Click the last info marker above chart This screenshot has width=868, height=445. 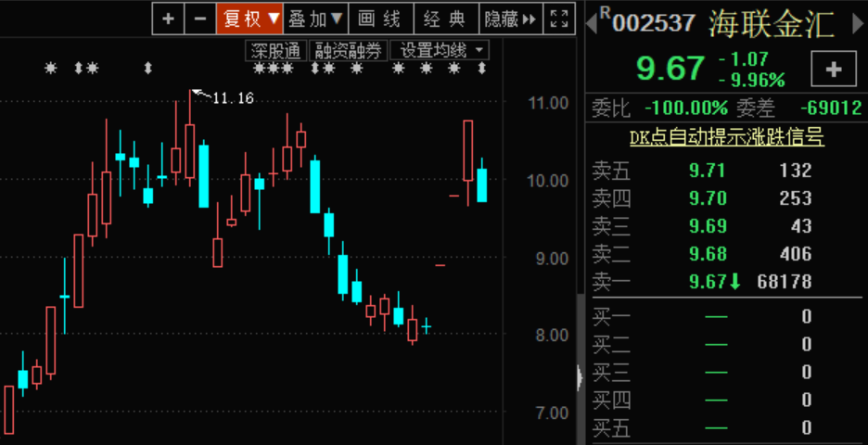pyautogui.click(x=482, y=69)
